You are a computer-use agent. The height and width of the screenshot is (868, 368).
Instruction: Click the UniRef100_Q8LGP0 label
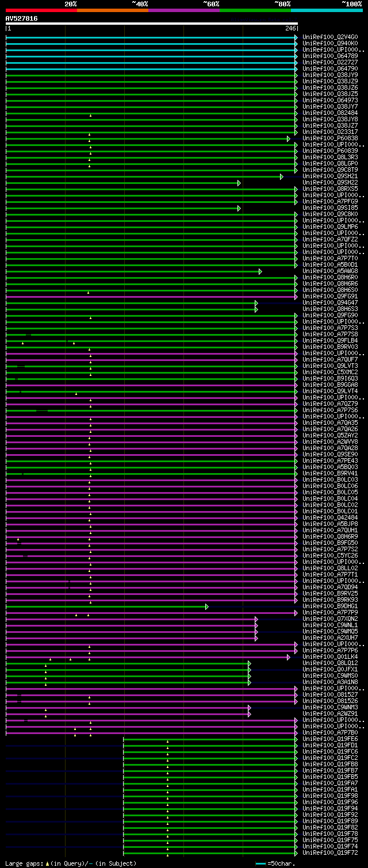click(x=330, y=164)
